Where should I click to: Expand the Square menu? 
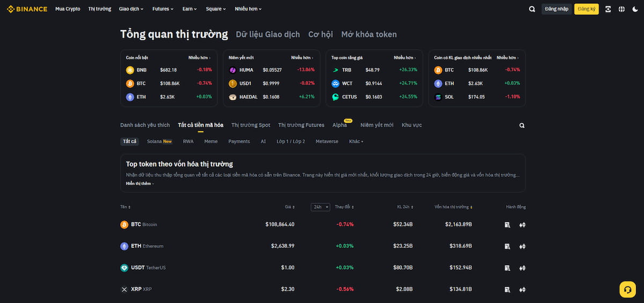pyautogui.click(x=216, y=9)
